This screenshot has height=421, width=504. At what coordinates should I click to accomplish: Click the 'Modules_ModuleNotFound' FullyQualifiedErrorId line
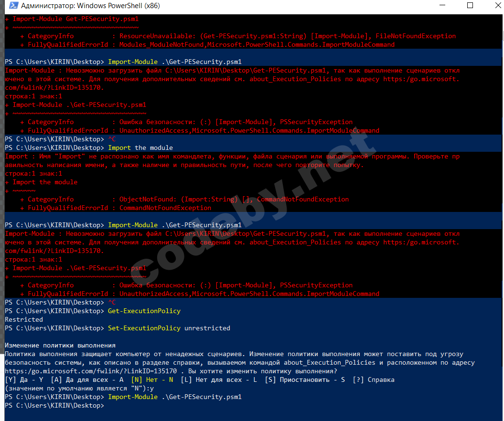pyautogui.click(x=207, y=45)
